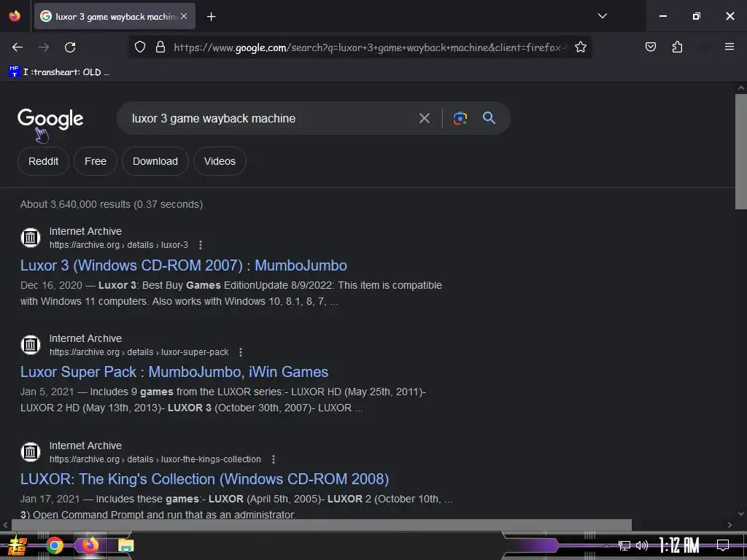Viewport: 747px width, 560px height.
Task: Click the forward navigation arrow
Action: pos(44,47)
